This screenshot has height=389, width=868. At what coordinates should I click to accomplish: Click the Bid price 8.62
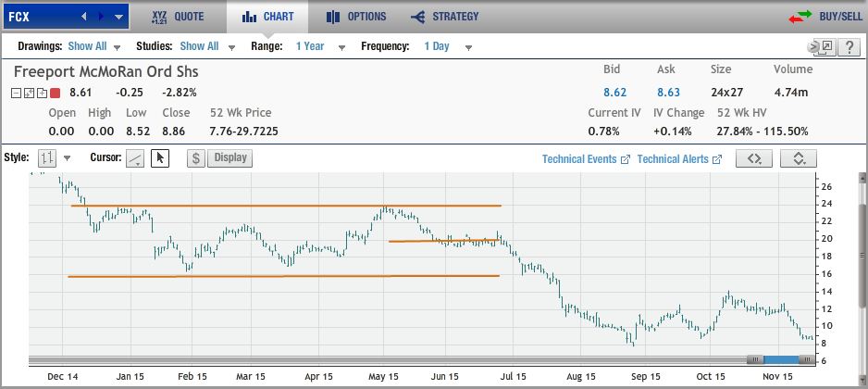pos(614,93)
